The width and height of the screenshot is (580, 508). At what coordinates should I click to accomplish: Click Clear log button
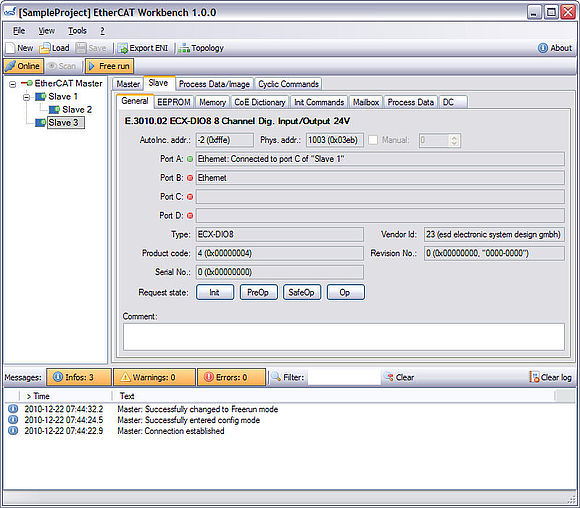click(550, 377)
